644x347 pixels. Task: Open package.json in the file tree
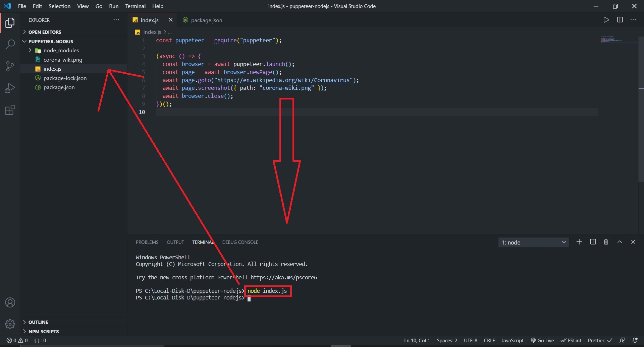coord(59,87)
